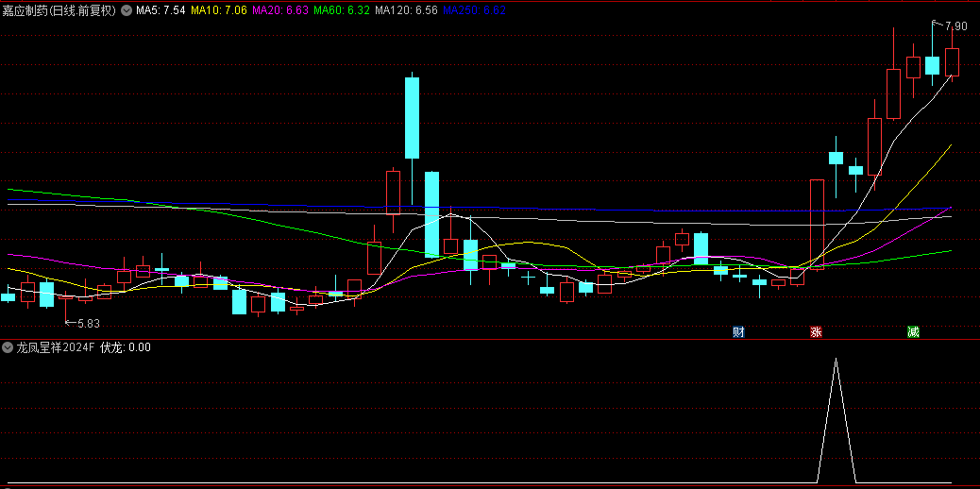Click the 5.83 low price label

pyautogui.click(x=88, y=323)
